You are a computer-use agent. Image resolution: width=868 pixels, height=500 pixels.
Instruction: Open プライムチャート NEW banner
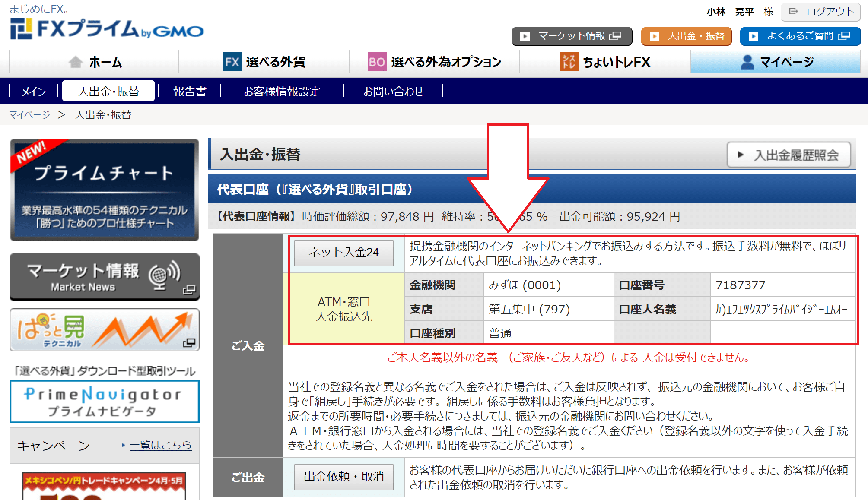click(105, 190)
